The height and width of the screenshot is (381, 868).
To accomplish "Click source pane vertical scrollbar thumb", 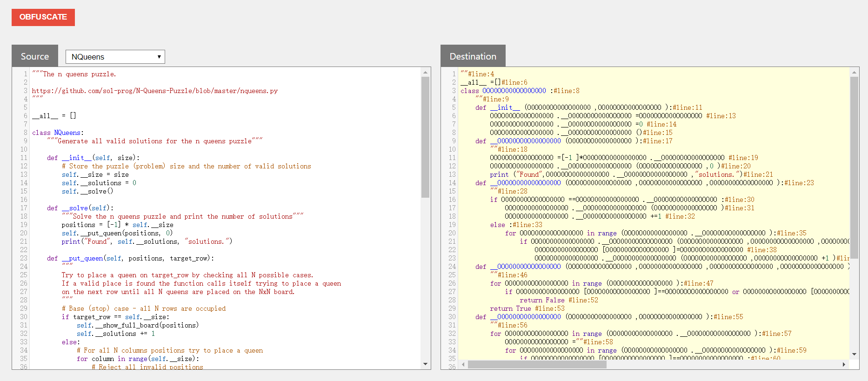I will [x=425, y=137].
